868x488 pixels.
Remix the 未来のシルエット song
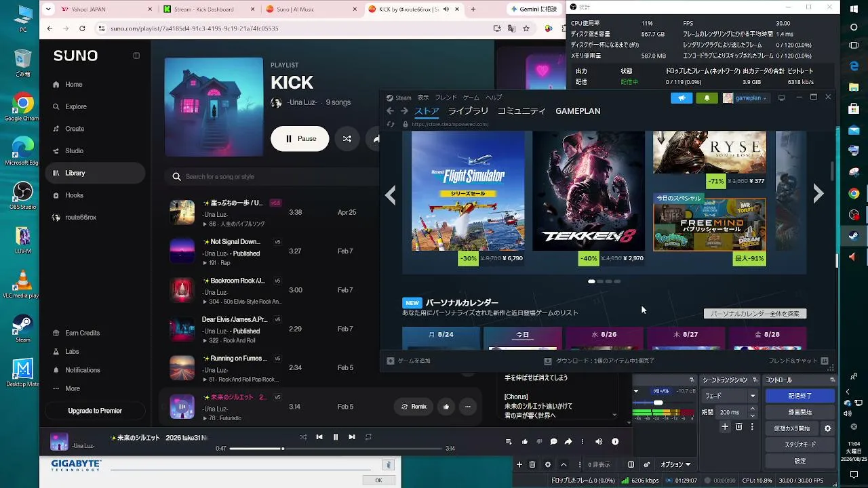tap(414, 407)
